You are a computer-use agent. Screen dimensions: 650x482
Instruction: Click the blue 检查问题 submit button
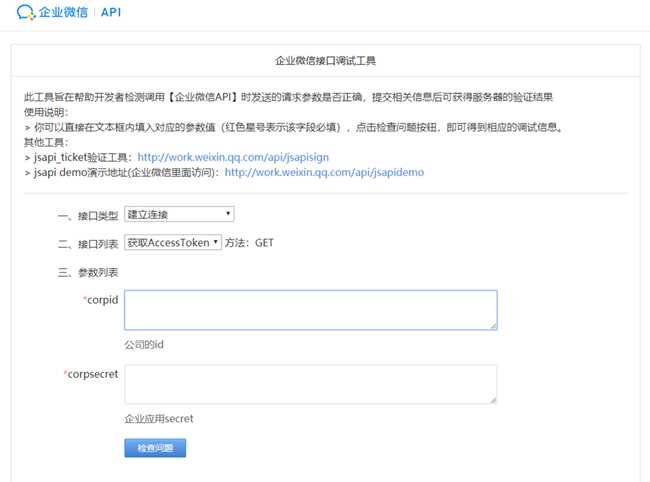coord(155,448)
